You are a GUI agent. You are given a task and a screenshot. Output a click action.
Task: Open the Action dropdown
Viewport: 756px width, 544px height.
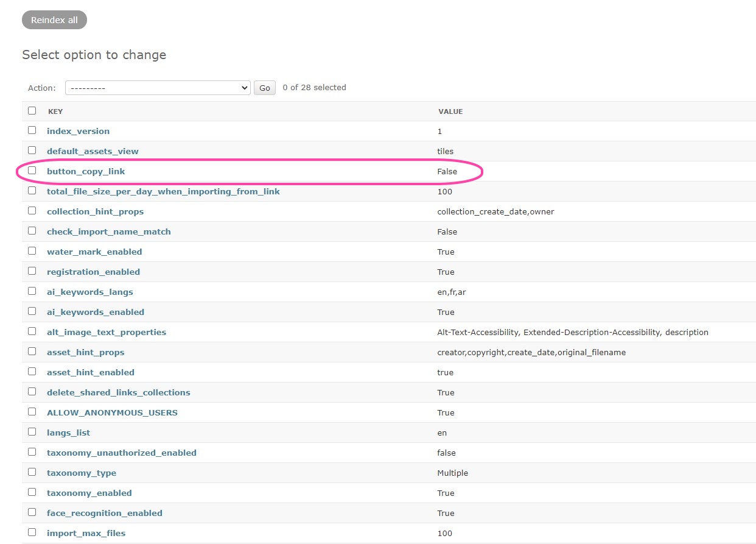point(158,88)
